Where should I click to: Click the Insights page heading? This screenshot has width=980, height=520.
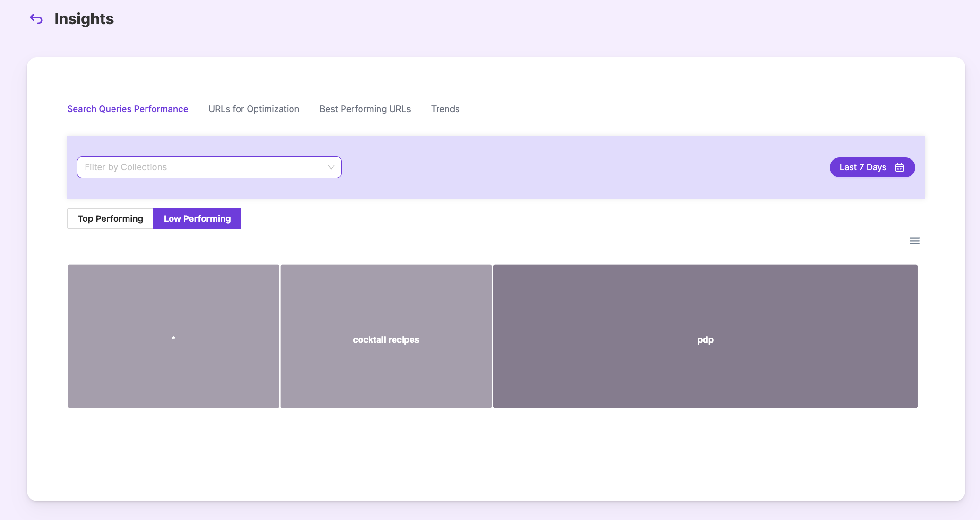84,19
